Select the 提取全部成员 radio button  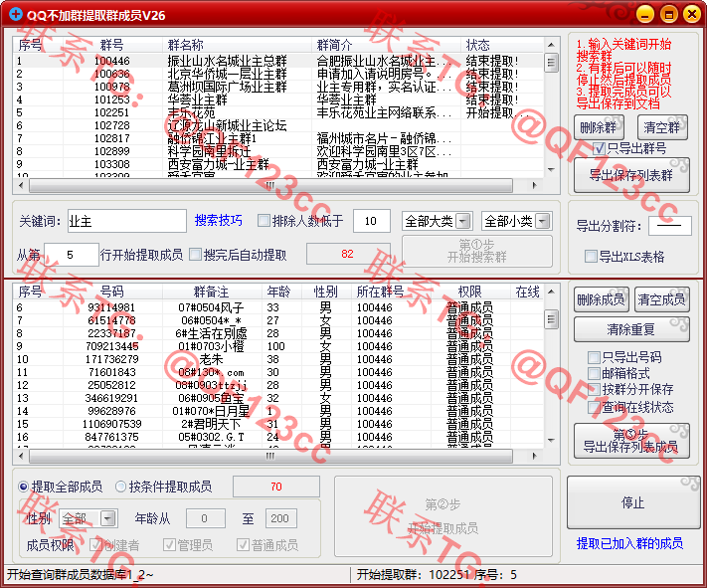tap(23, 487)
